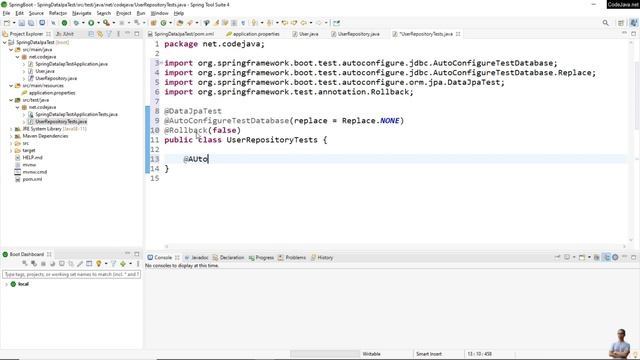The image size is (640, 360).
Task: Minimize the Project Explorer panel
Action: (x=128, y=33)
